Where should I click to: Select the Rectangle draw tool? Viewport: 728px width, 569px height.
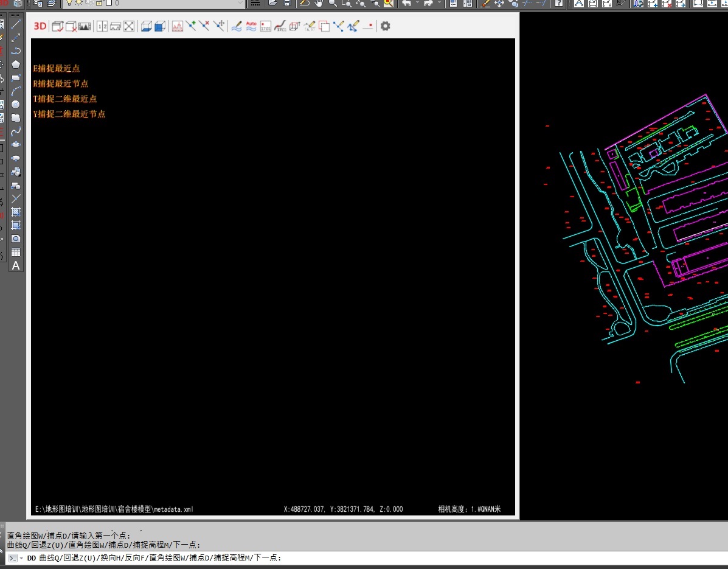pyautogui.click(x=16, y=78)
